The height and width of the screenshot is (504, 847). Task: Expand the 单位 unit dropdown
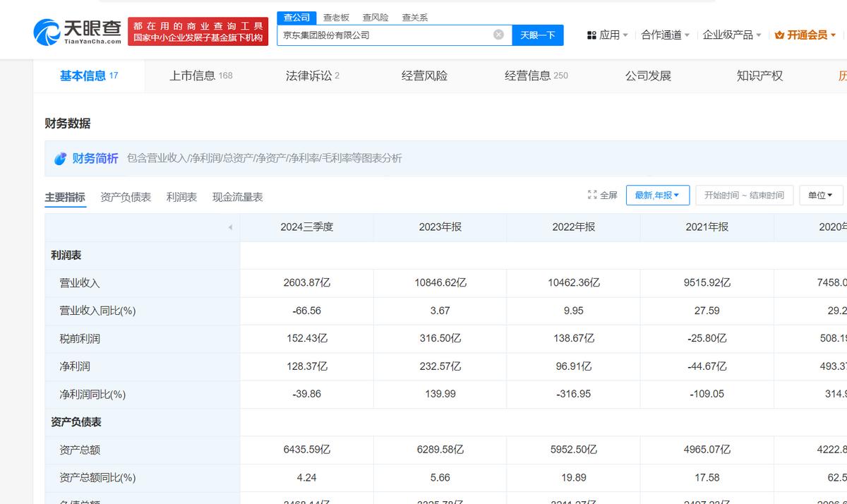click(821, 195)
